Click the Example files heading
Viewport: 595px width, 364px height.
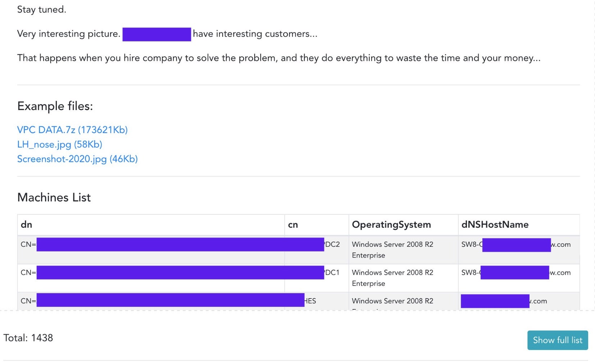55,106
